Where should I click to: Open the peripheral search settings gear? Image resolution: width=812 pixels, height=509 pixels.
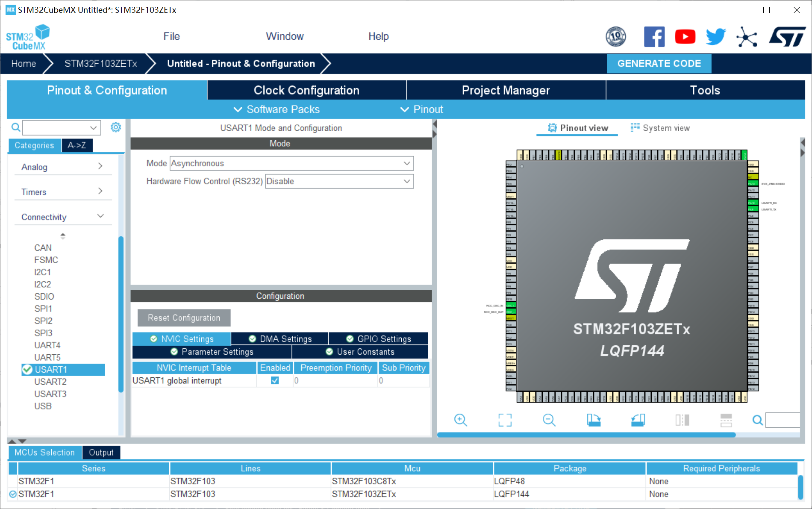[x=115, y=127]
